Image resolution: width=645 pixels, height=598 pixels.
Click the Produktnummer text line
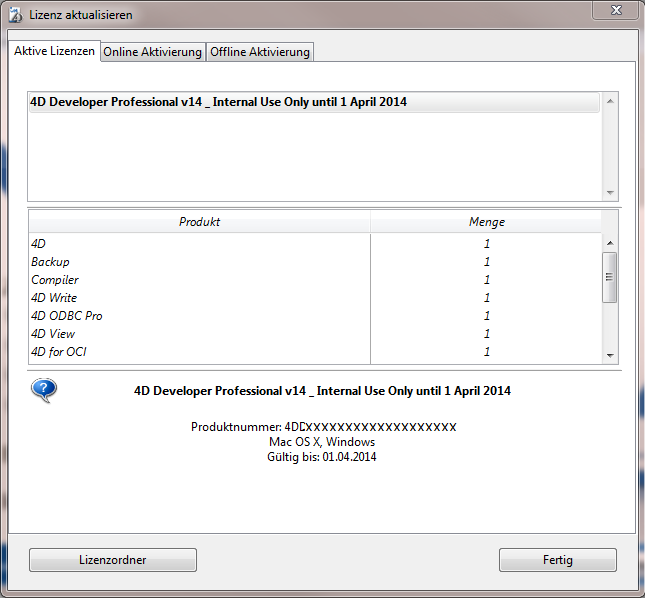tap(324, 427)
